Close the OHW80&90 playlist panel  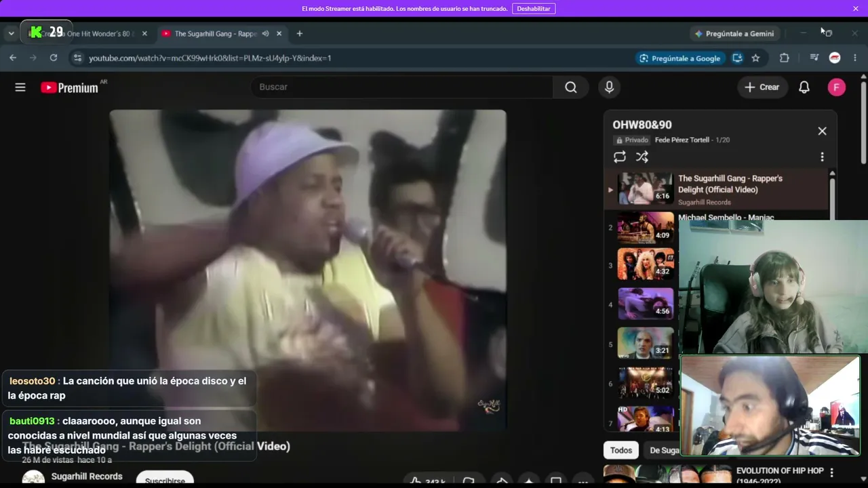pos(822,131)
